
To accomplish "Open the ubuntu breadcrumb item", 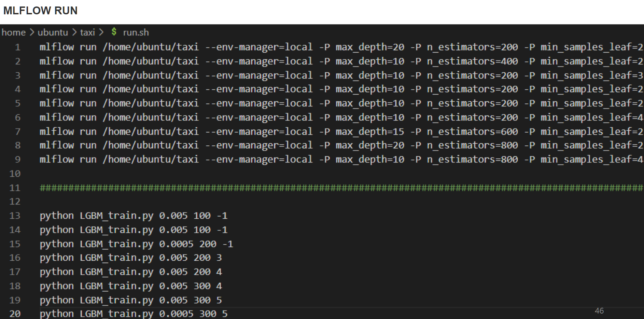I will point(53,32).
